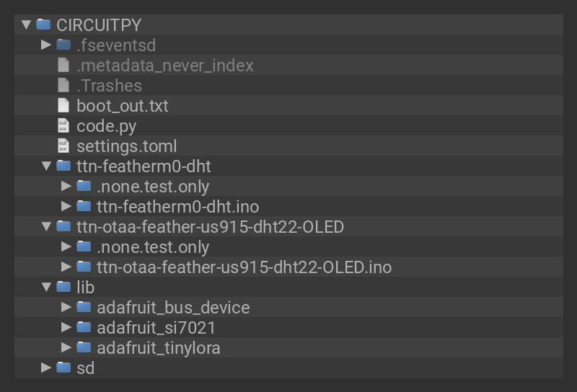The width and height of the screenshot is (577, 392).
Task: Collapse the lib folder arrow
Action: [46, 287]
